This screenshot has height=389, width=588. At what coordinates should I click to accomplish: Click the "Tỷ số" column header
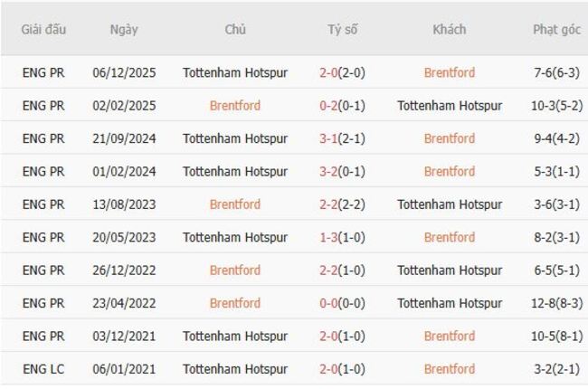click(342, 30)
